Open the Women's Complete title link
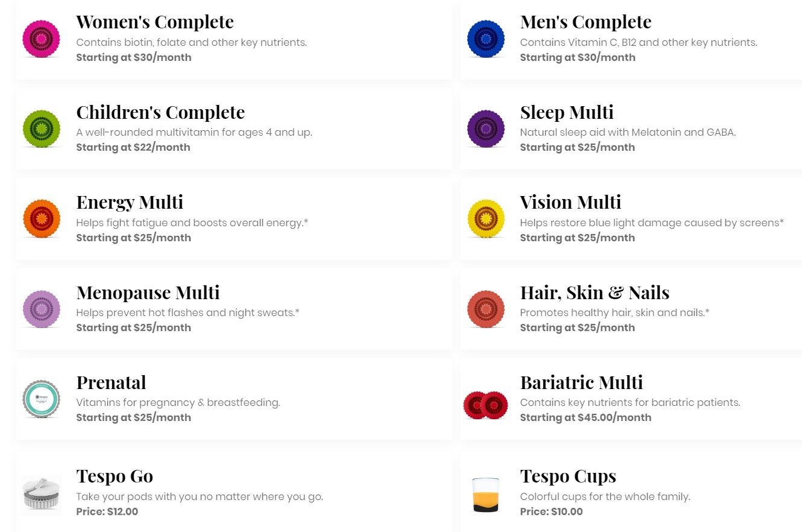Screen dimensions: 802x532 coord(155,22)
